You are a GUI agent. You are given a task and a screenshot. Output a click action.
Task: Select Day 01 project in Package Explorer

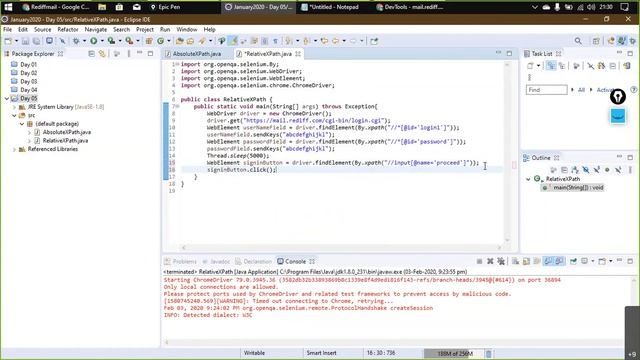pos(28,64)
